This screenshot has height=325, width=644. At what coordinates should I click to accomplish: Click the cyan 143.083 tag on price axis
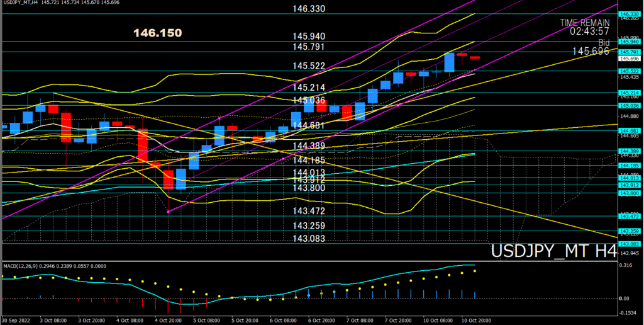pyautogui.click(x=629, y=244)
